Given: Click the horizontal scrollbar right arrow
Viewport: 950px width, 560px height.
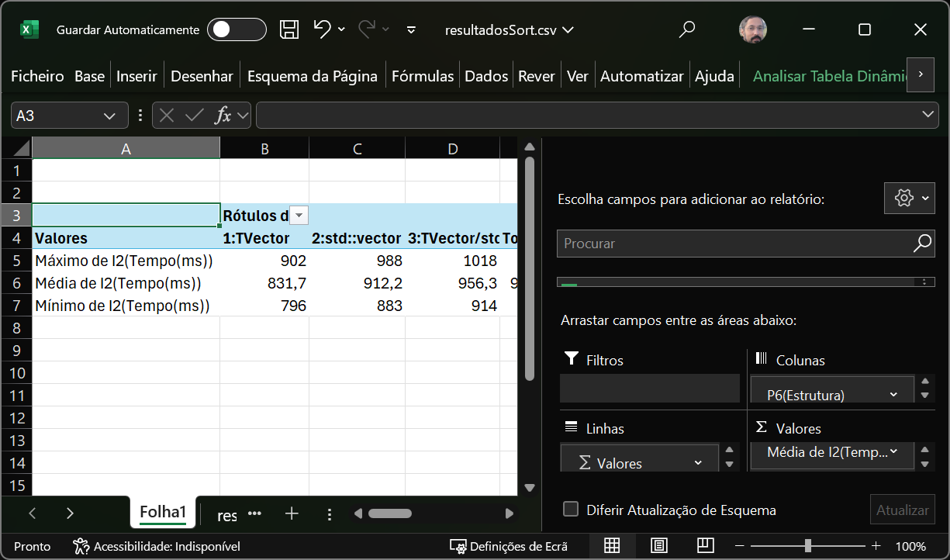Looking at the screenshot, I should (x=510, y=513).
